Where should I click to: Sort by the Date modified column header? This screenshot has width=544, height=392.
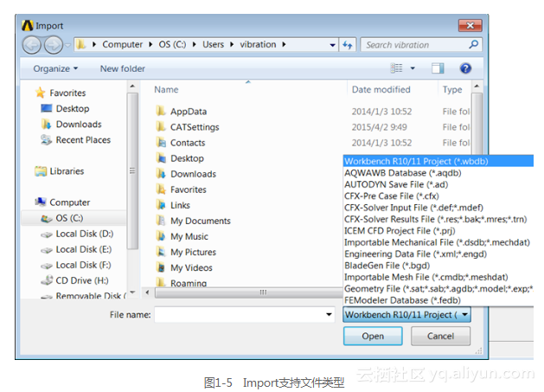(381, 90)
